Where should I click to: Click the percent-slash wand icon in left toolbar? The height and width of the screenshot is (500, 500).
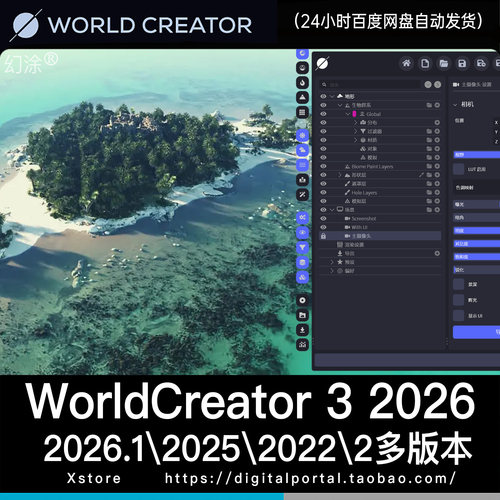pyautogui.click(x=302, y=195)
